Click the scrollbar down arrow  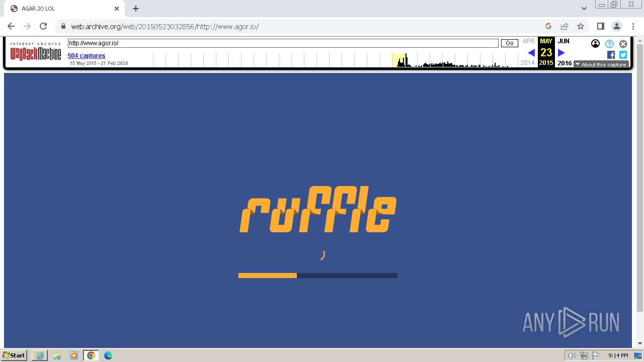640,344
